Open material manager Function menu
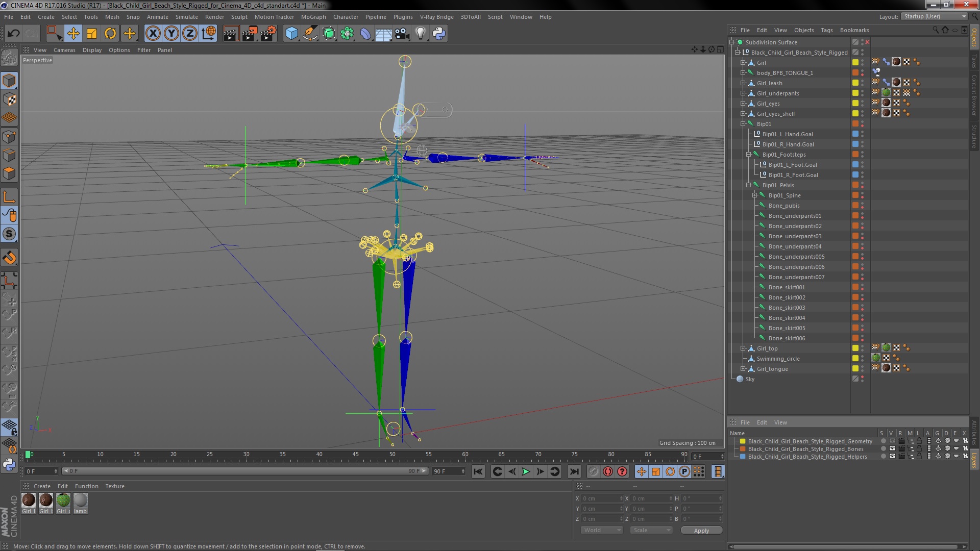Image resolution: width=980 pixels, height=551 pixels. point(86,486)
